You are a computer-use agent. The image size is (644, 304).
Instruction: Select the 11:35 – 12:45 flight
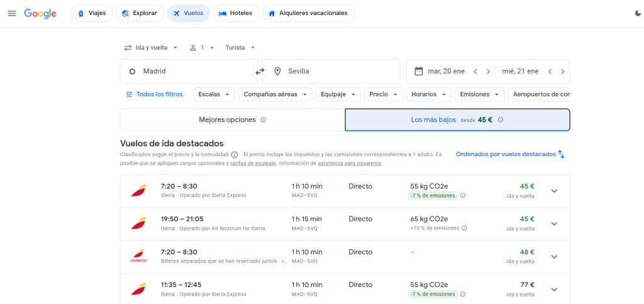coord(345,290)
